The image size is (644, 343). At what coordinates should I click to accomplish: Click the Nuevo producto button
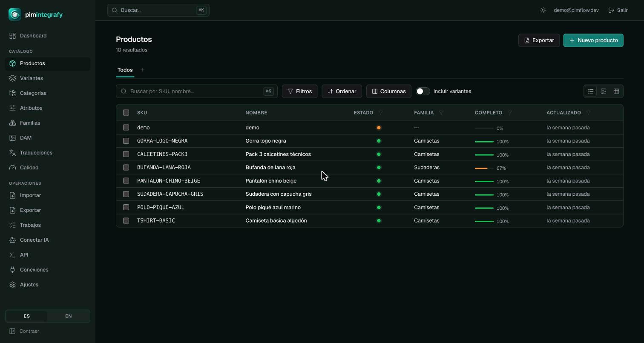point(593,40)
